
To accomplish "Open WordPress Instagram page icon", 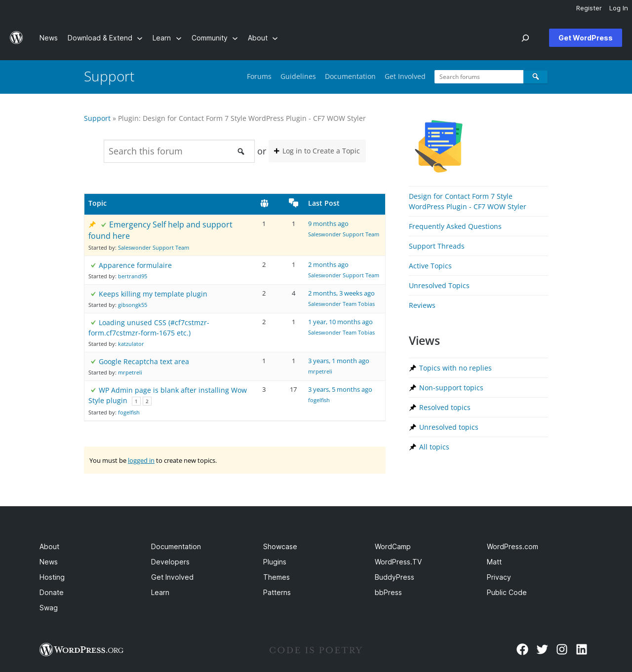I will coord(562,649).
